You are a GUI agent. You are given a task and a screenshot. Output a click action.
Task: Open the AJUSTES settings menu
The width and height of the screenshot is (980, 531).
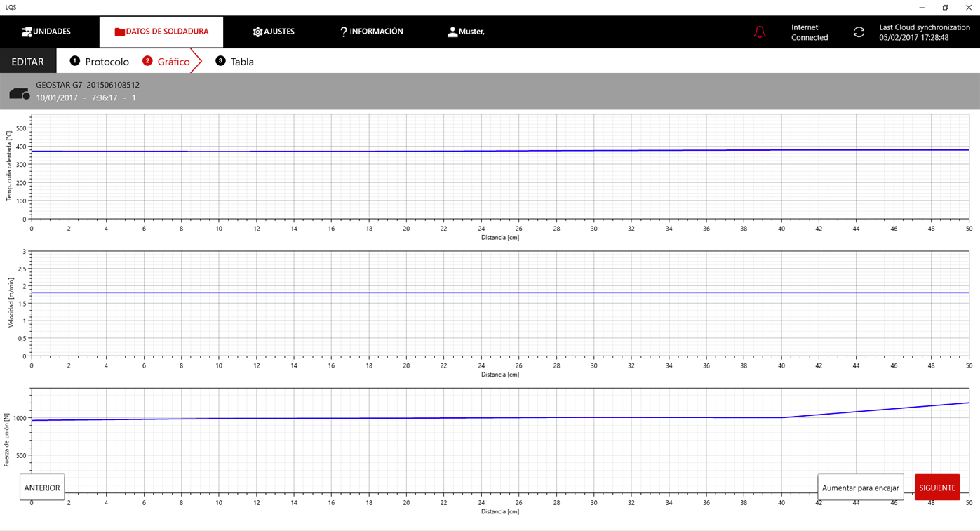pyautogui.click(x=274, y=32)
